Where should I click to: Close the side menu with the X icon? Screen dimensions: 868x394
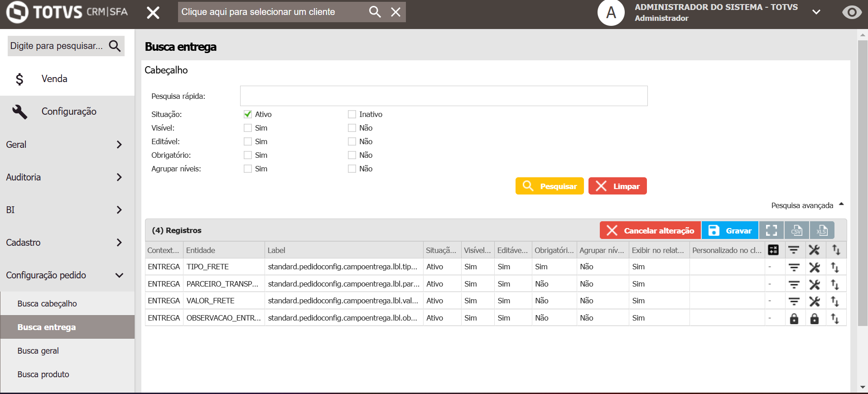click(153, 13)
